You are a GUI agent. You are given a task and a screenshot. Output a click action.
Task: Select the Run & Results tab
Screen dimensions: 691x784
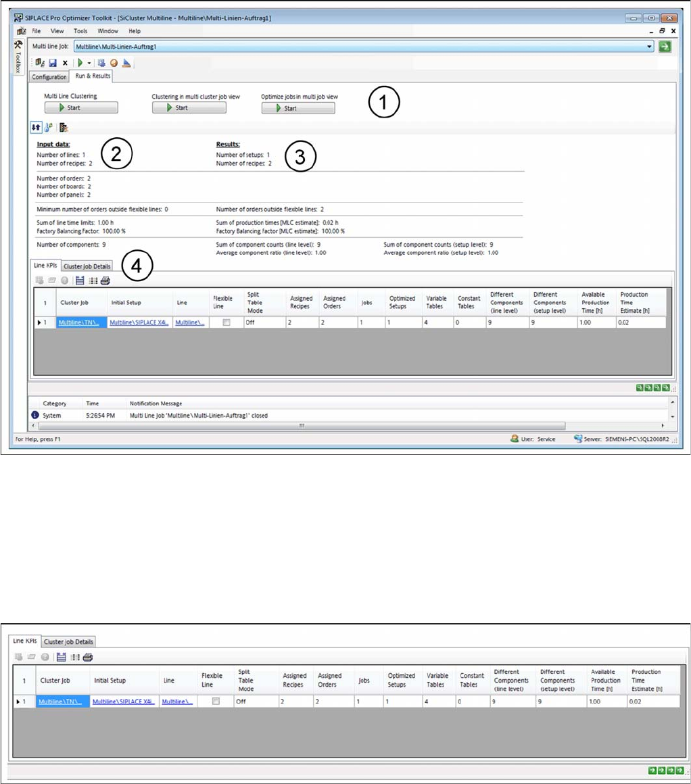click(x=93, y=76)
